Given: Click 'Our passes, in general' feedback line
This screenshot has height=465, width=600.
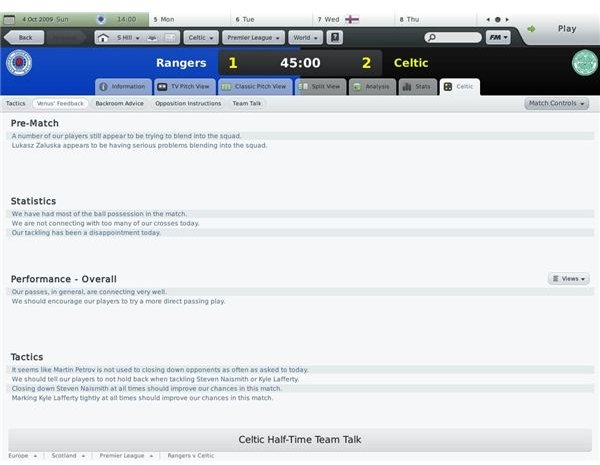Looking at the screenshot, I should [300, 292].
